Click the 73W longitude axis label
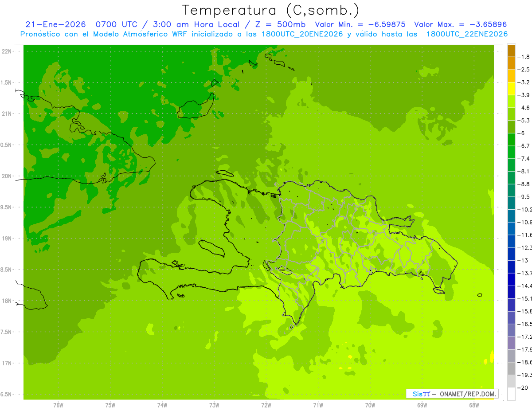 (214, 405)
